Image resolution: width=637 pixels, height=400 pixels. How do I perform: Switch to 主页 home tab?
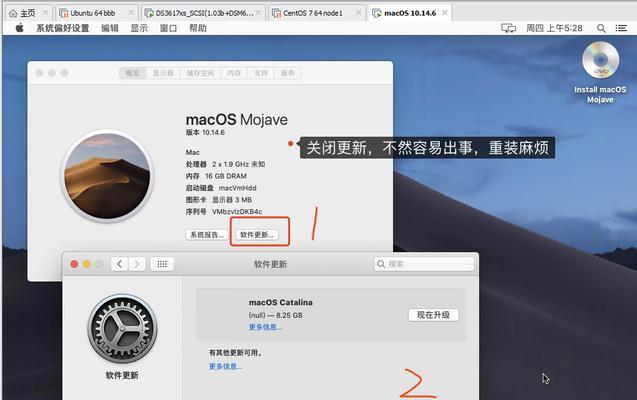pos(28,13)
